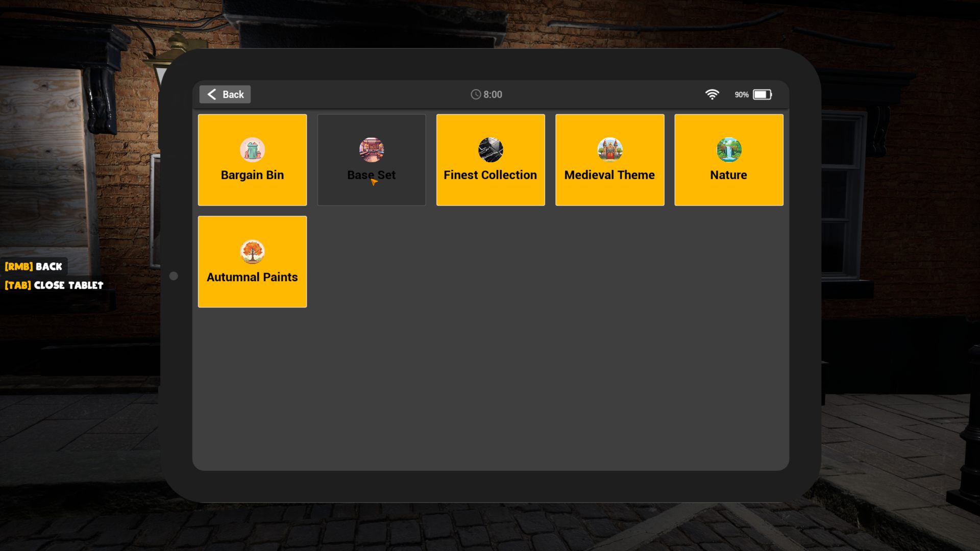Click the Medieval Theme castle icon

click(x=610, y=149)
